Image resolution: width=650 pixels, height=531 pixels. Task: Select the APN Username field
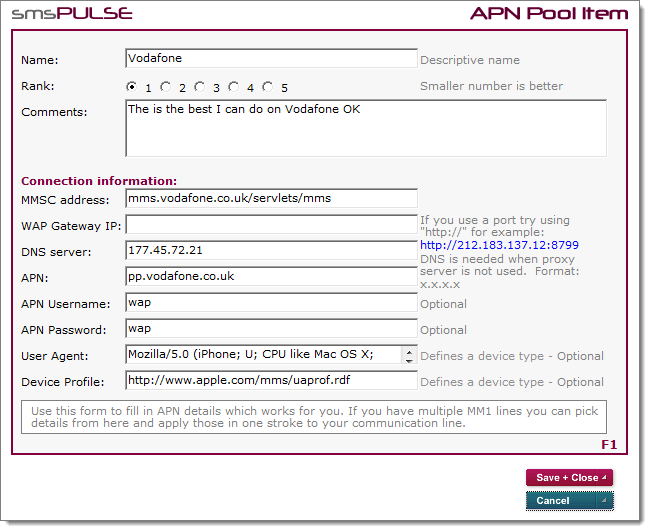point(271,302)
